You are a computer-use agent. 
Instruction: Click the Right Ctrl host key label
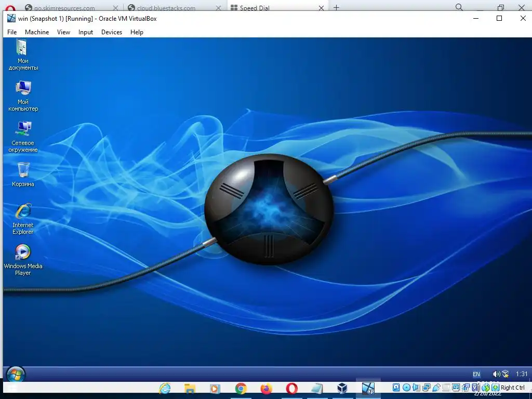point(512,388)
